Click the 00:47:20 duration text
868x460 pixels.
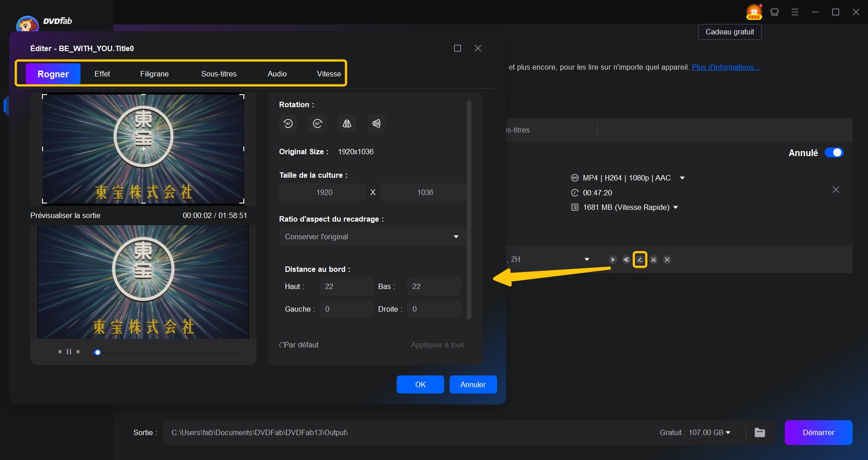point(597,193)
